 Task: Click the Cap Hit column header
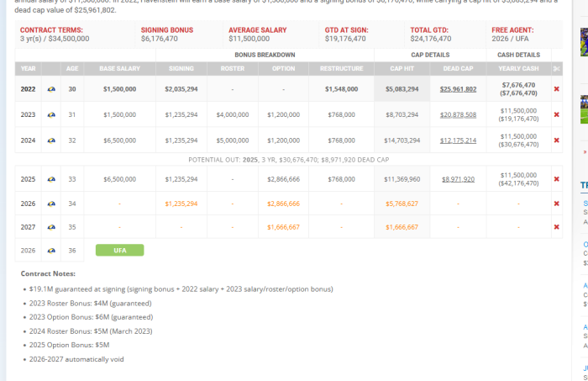(x=402, y=67)
